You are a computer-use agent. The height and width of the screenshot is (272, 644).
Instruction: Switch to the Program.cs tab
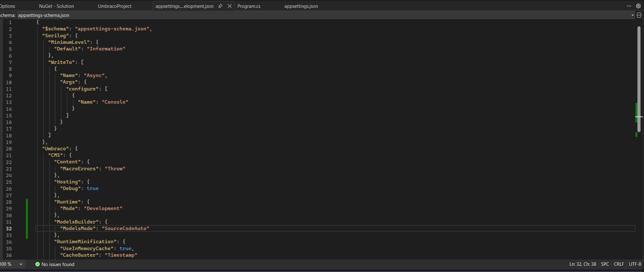249,6
